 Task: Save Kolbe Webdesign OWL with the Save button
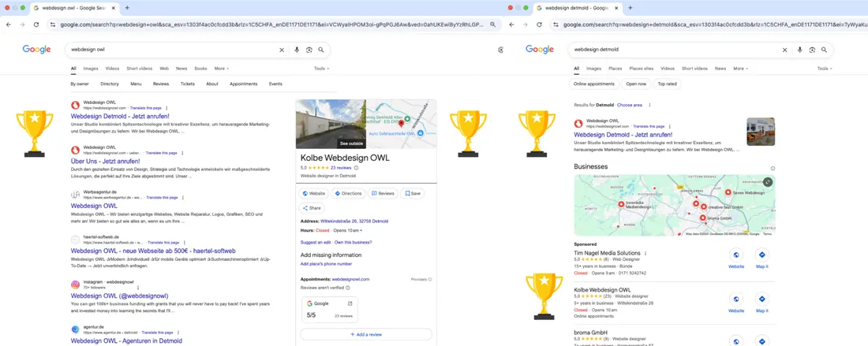point(413,193)
